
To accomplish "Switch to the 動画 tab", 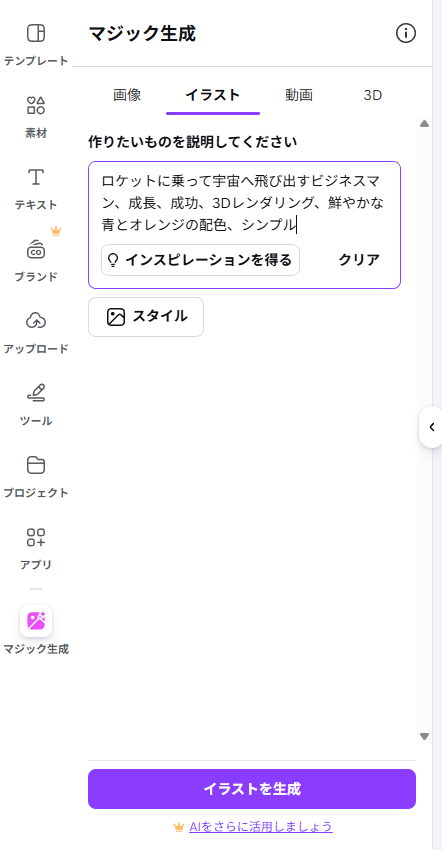I will [299, 95].
